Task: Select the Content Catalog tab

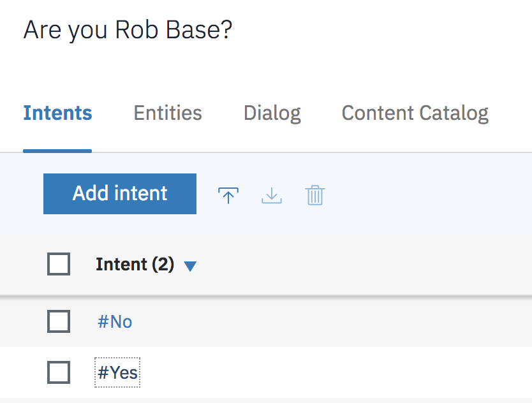Action: 415,114
